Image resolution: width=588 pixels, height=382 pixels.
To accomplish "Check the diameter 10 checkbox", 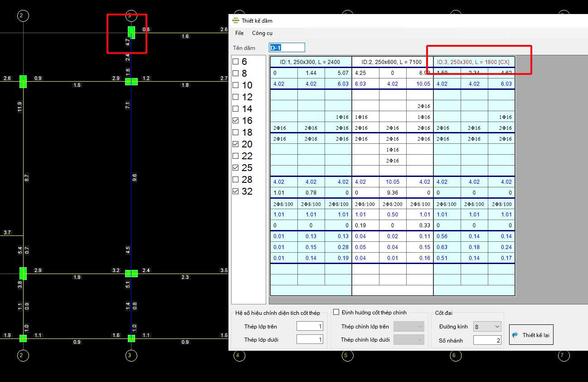I will (235, 85).
